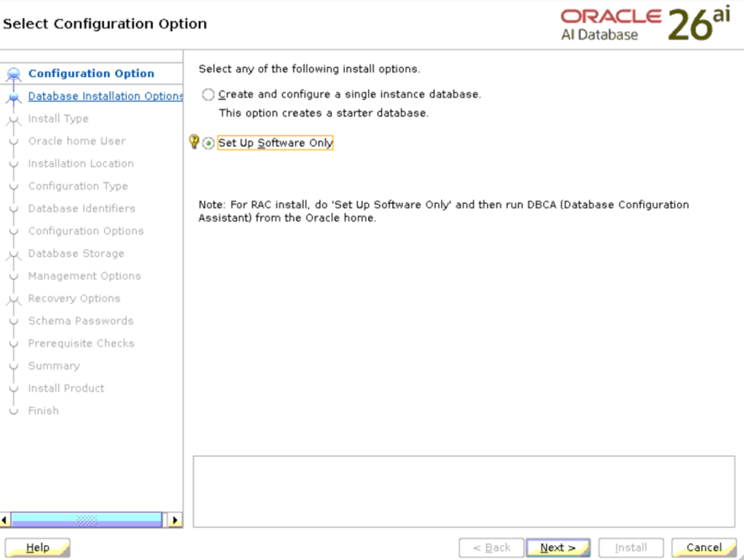Click the Summary step in sidebar

tap(54, 366)
